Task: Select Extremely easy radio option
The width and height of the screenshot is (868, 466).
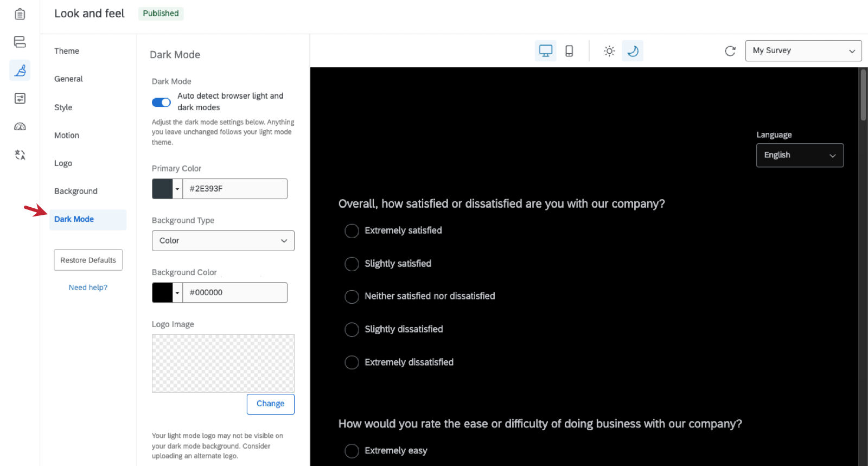Action: click(352, 451)
